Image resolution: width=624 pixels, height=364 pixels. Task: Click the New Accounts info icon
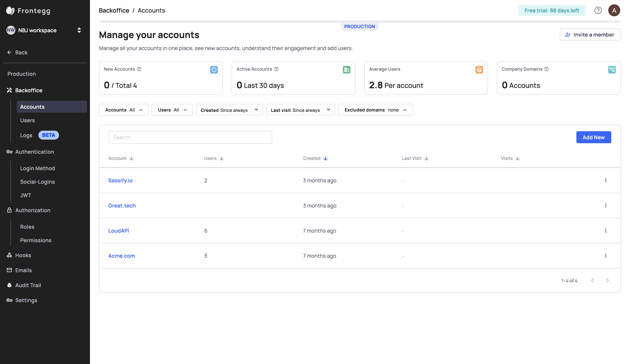(x=139, y=69)
